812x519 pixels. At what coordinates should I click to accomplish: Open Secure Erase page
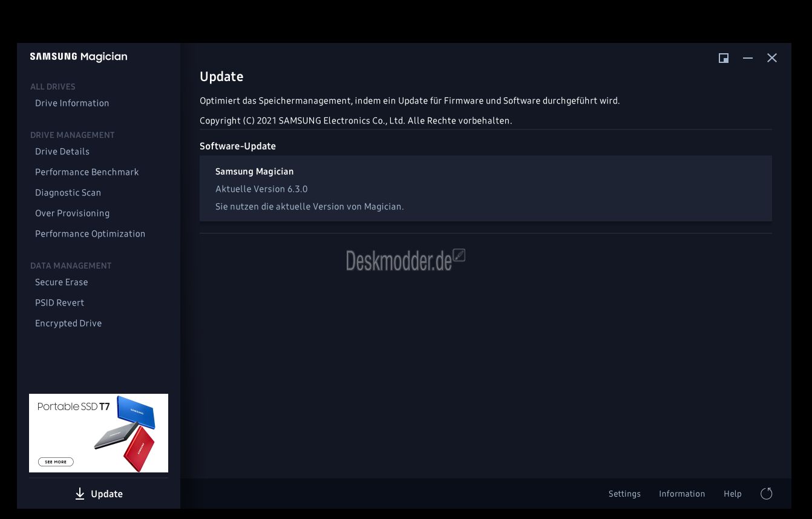coord(62,282)
